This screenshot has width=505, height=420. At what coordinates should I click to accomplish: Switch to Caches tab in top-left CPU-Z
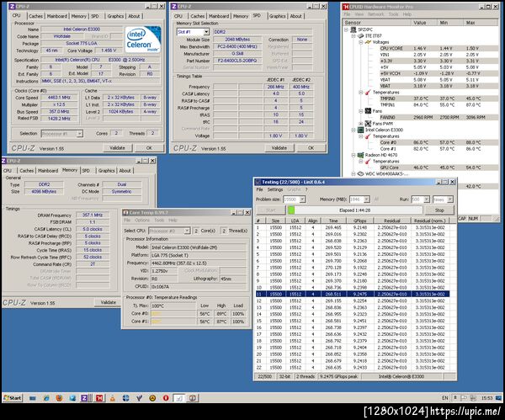[35, 16]
